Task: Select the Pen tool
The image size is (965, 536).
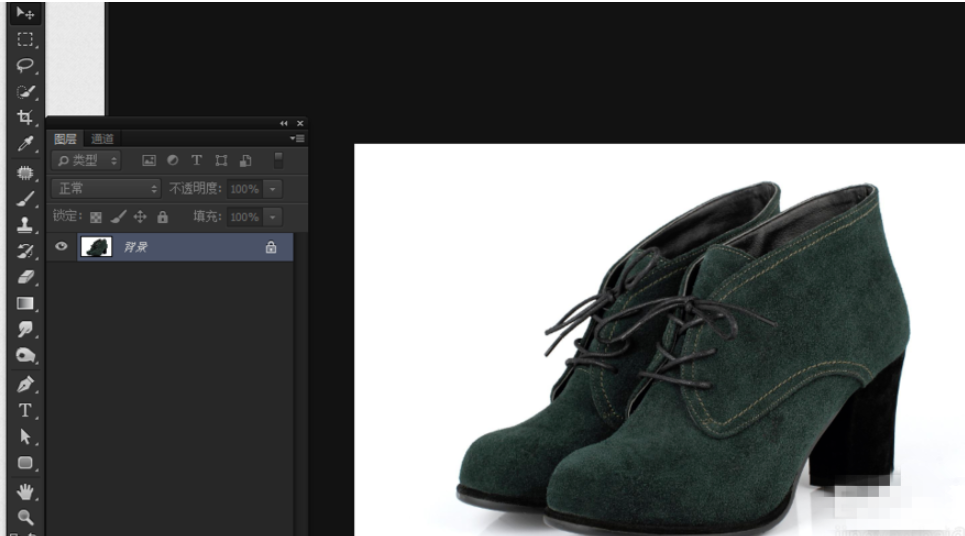Action: click(25, 384)
